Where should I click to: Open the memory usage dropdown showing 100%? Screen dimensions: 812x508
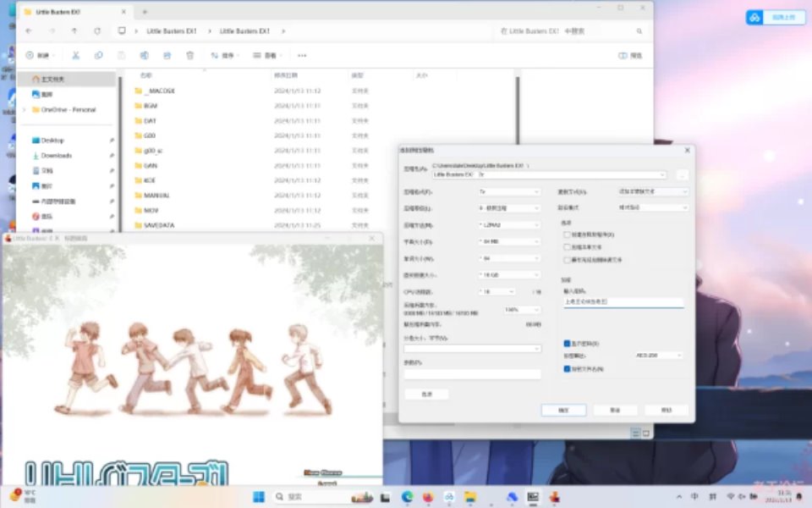(x=522, y=310)
